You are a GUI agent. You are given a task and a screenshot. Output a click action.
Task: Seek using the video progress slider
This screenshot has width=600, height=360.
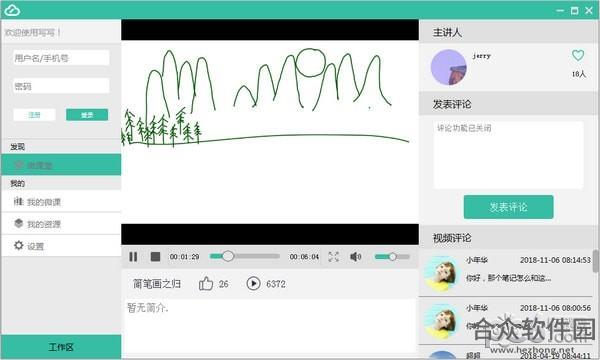point(245,256)
